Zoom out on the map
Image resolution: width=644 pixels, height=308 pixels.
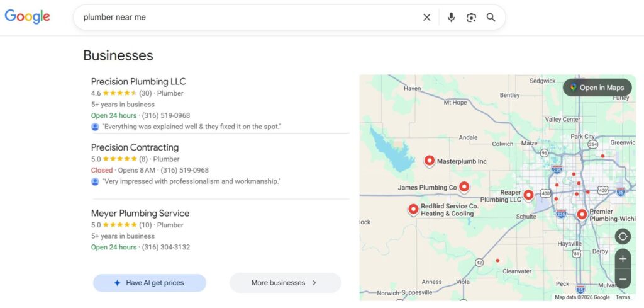coord(623,279)
